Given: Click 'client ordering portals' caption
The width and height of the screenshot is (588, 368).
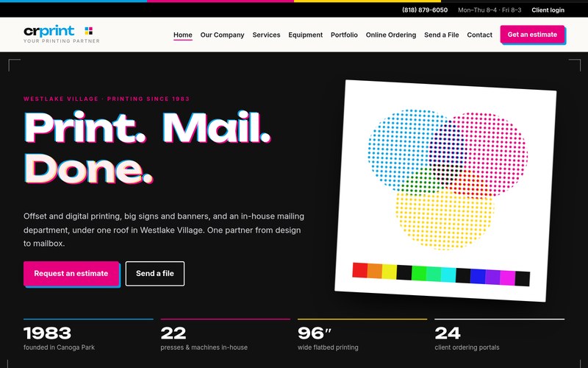Looking at the screenshot, I should pos(467,347).
